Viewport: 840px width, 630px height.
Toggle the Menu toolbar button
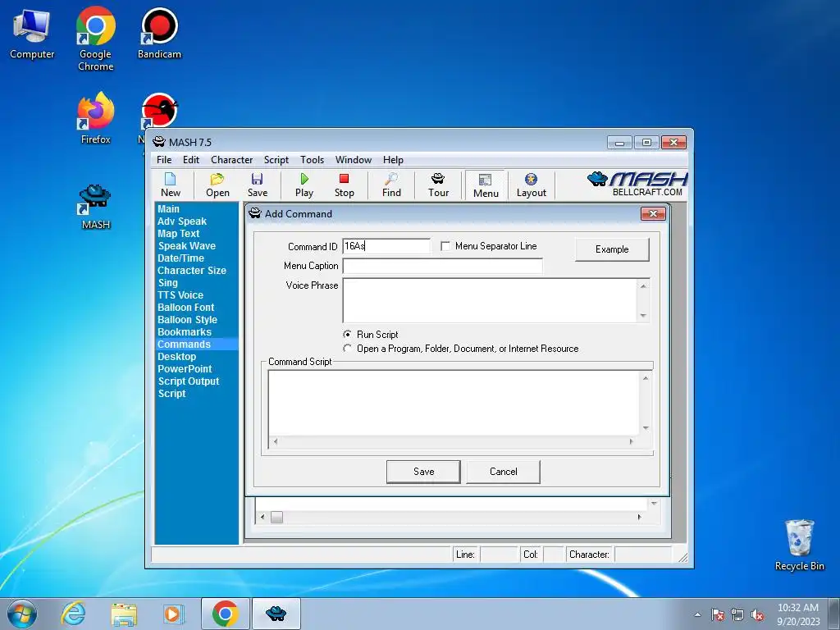(486, 185)
